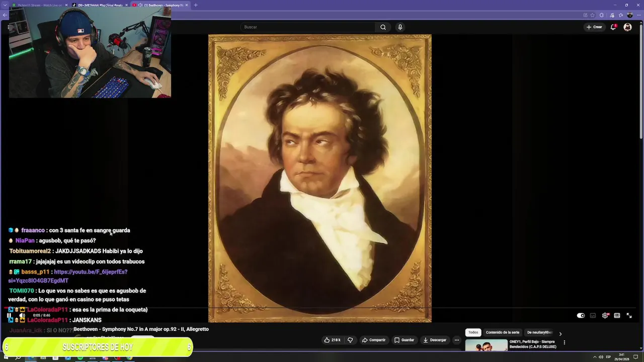Click the SUSCRIPTORES DE HOY banner
The image size is (644, 362).
[x=98, y=347]
